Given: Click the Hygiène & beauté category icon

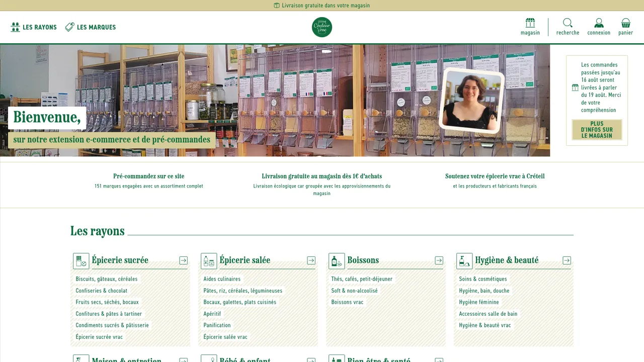Looking at the screenshot, I should click(x=464, y=261).
